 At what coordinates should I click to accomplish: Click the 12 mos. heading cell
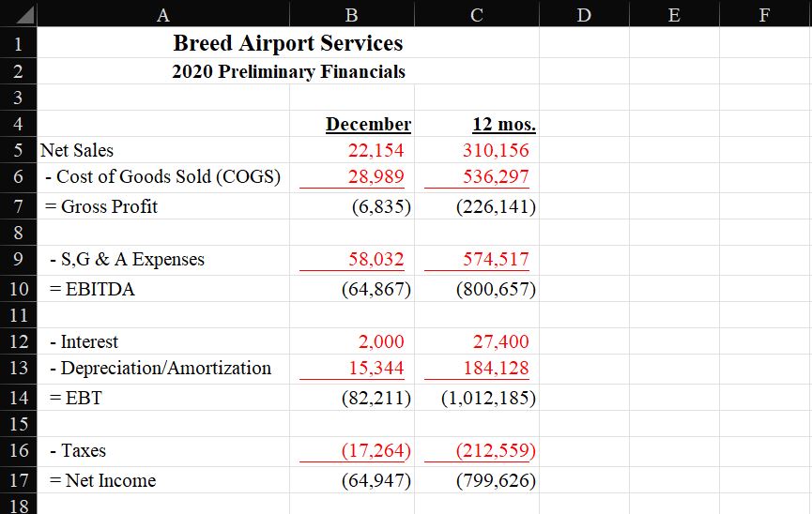coord(504,124)
